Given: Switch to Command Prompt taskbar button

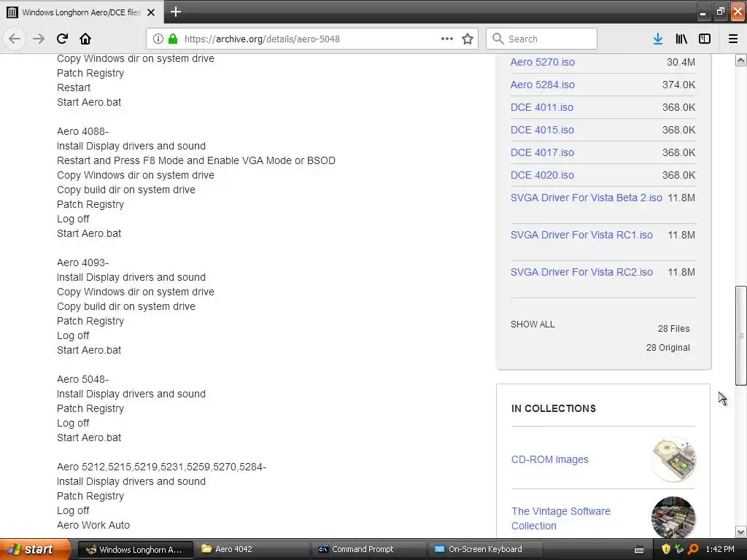Looking at the screenshot, I should point(369,550).
